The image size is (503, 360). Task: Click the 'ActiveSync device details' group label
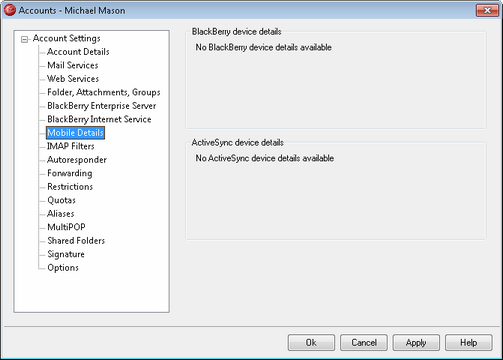(x=237, y=143)
